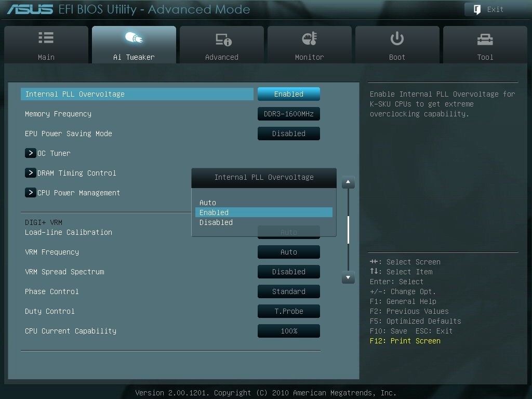
Task: Open the Memory Frequency DDR3-1600MHz dropdown
Action: pos(288,114)
